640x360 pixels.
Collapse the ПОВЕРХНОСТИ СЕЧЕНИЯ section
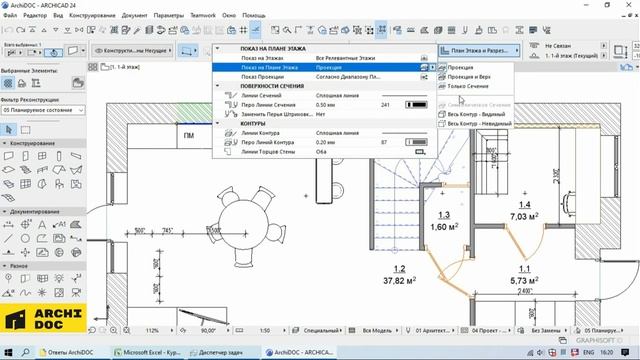tap(218, 86)
